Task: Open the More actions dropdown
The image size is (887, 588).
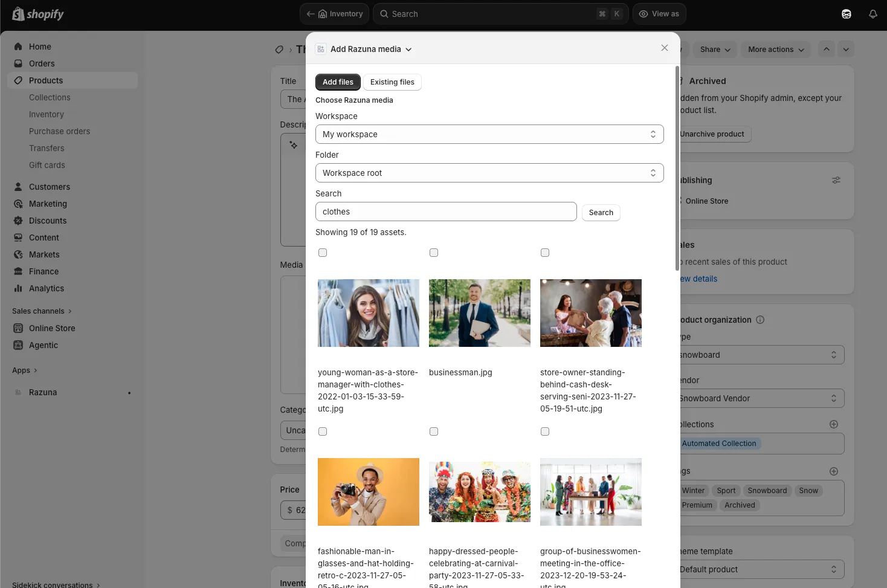Action: [776, 50]
